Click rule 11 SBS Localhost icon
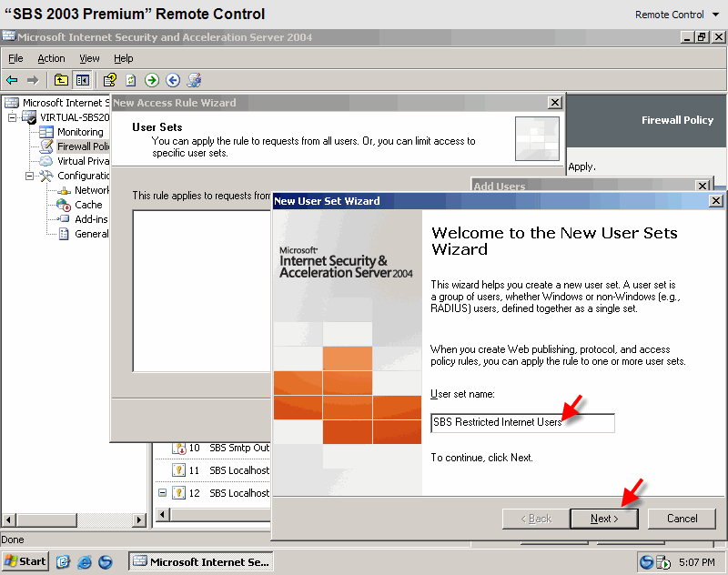This screenshot has width=728, height=575. pos(178,470)
